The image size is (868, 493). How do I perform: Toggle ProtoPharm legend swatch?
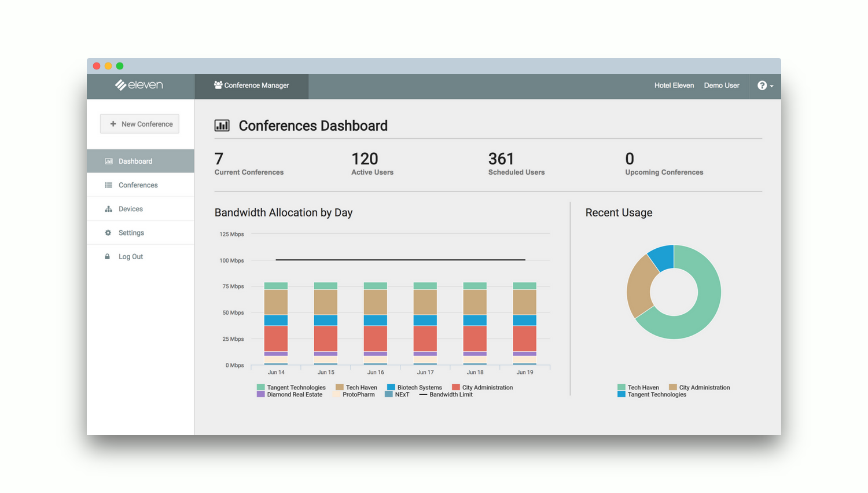tap(336, 395)
